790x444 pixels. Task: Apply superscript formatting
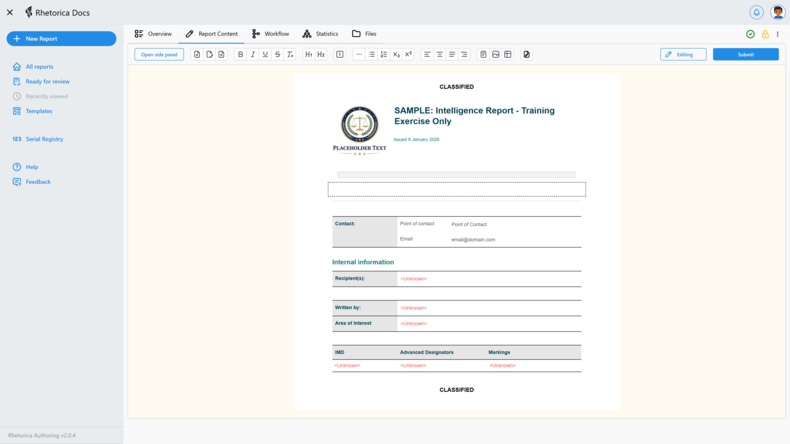[x=408, y=54]
